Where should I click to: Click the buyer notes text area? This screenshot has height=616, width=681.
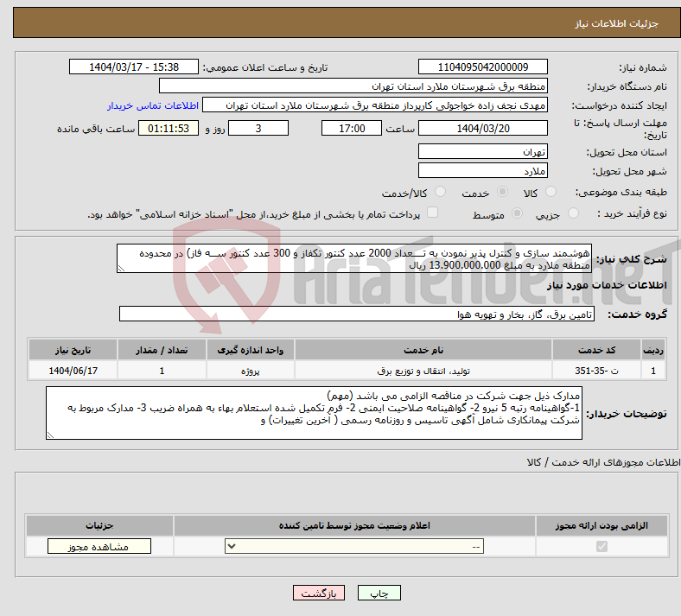tap(314, 413)
